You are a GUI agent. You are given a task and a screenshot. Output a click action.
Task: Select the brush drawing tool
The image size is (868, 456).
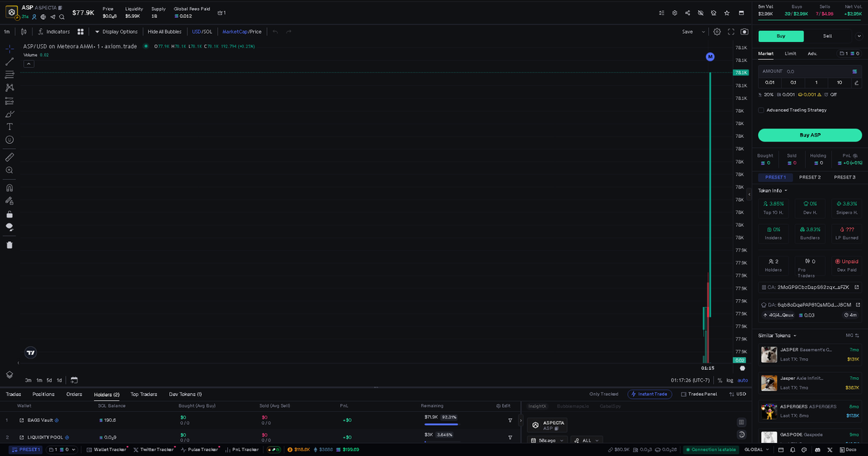(x=9, y=113)
